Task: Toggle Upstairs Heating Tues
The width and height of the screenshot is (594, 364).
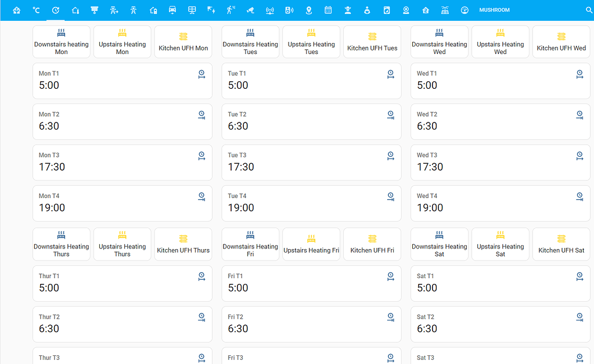Action: (311, 42)
